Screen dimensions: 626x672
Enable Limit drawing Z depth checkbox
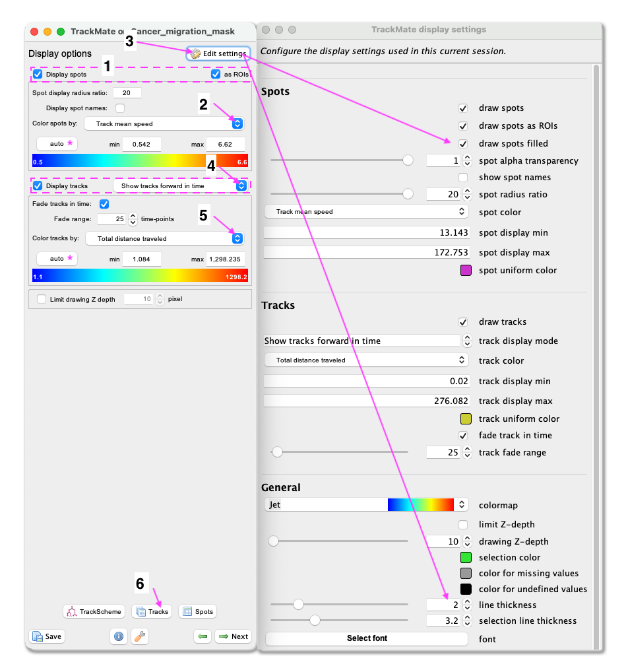click(x=42, y=299)
